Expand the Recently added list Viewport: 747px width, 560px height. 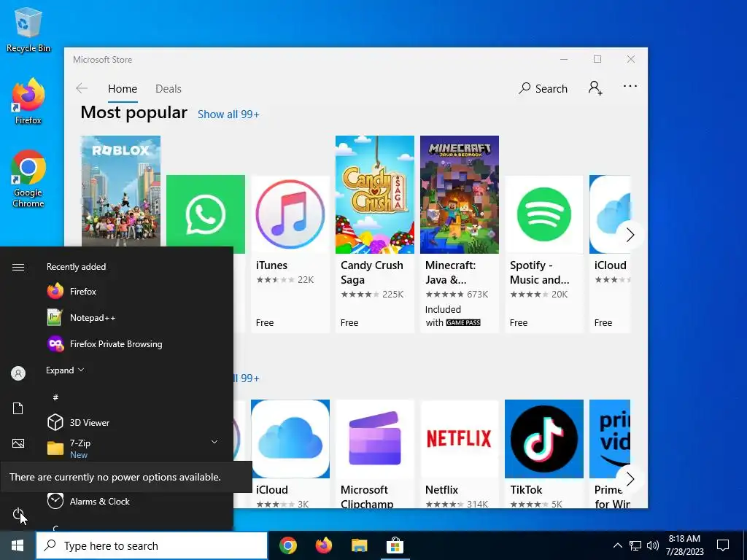pos(65,370)
